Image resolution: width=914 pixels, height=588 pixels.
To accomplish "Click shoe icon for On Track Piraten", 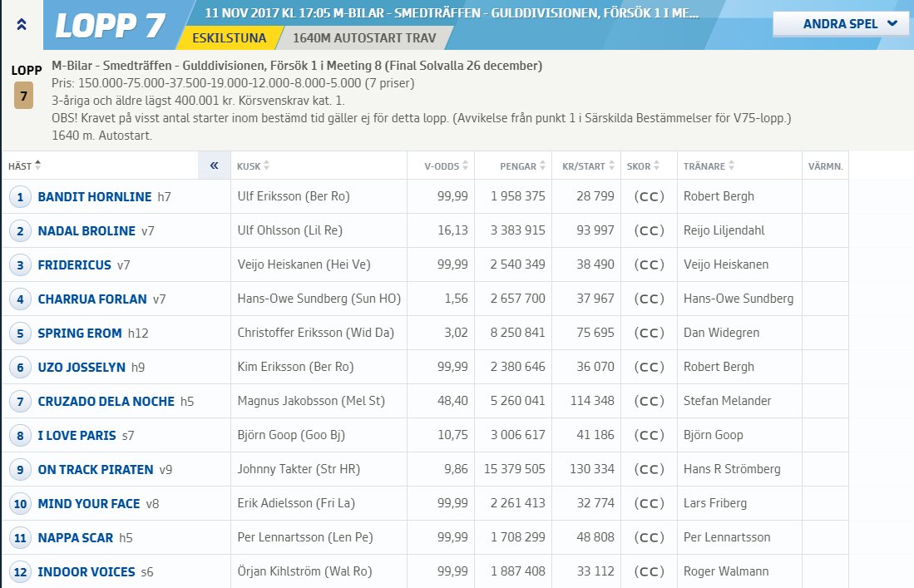I will coord(649,470).
